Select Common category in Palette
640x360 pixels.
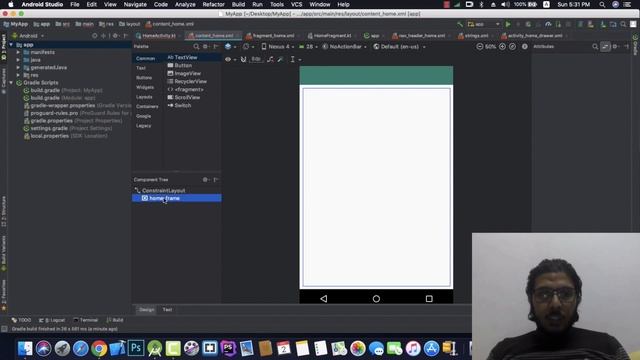click(x=145, y=59)
